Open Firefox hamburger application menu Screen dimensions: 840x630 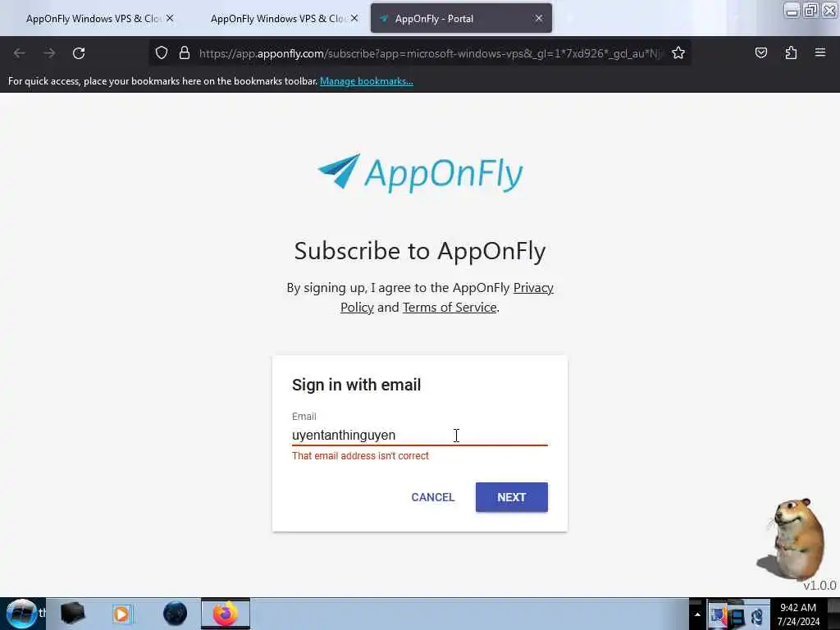[820, 52]
